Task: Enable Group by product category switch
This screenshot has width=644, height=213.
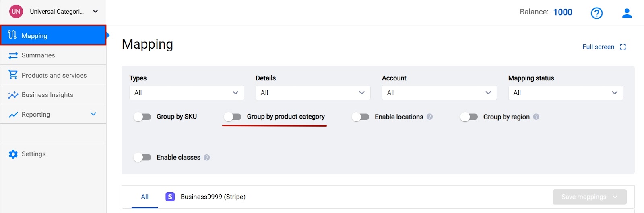Action: point(233,117)
